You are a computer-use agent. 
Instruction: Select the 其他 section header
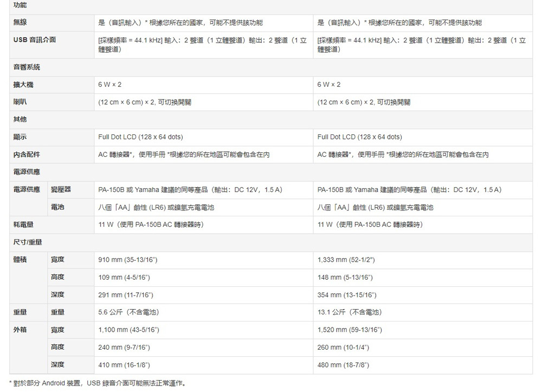(x=20, y=119)
